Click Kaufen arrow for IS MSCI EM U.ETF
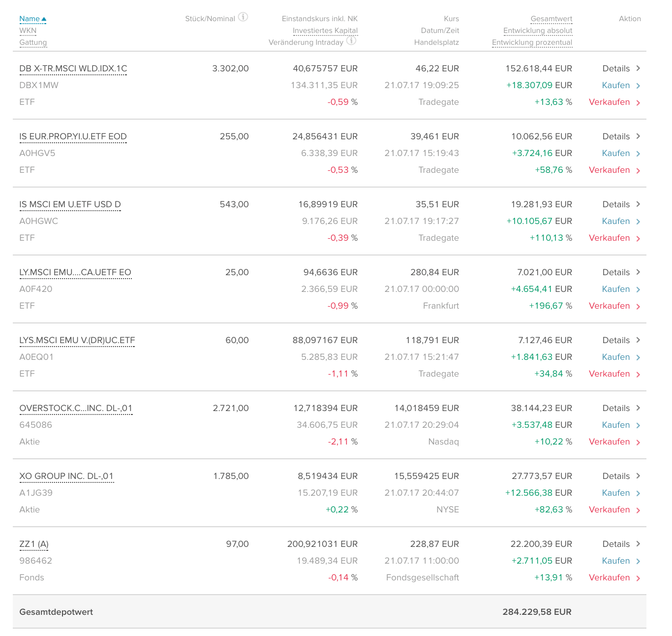The height and width of the screenshot is (636, 672). click(638, 222)
